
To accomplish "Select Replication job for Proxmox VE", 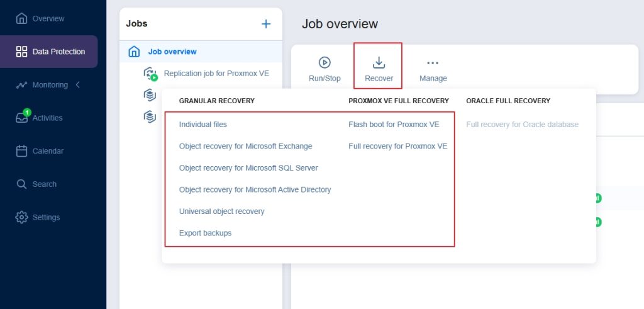I will (x=216, y=74).
